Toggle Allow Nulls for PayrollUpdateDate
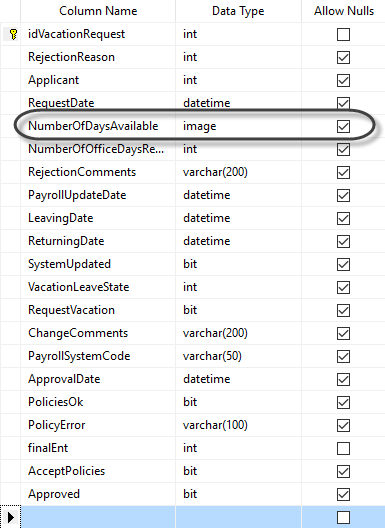This screenshot has width=385, height=528. (x=343, y=195)
